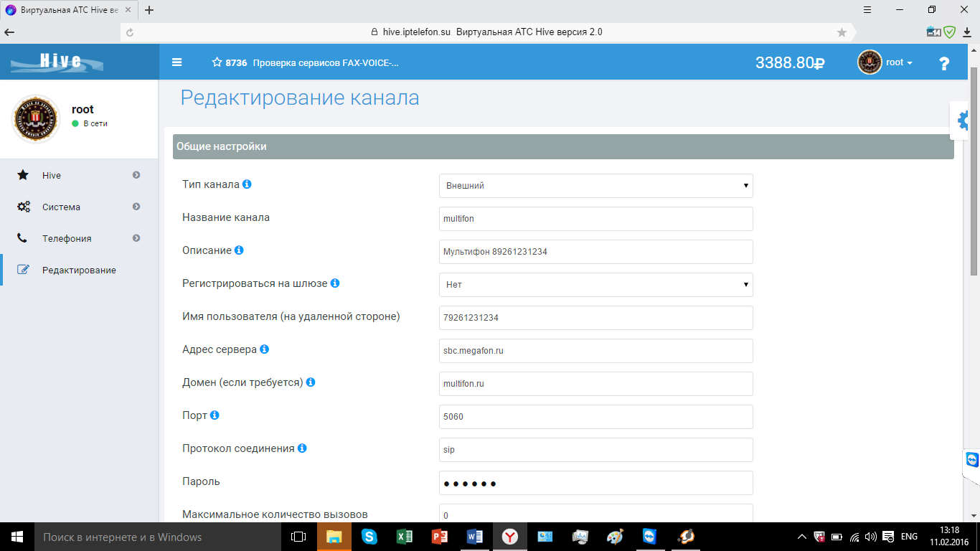Click the blue gear icon on right edge
The width and height of the screenshot is (980, 551).
tap(961, 121)
